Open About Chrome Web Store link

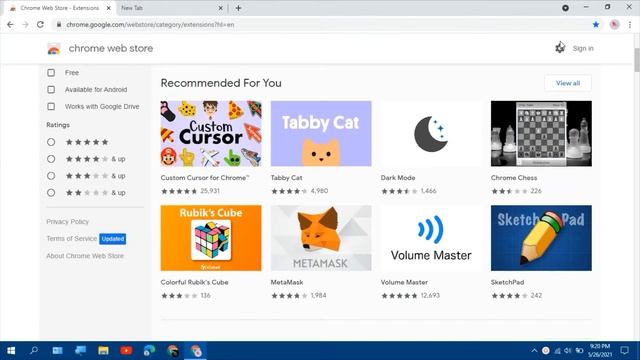(x=85, y=256)
